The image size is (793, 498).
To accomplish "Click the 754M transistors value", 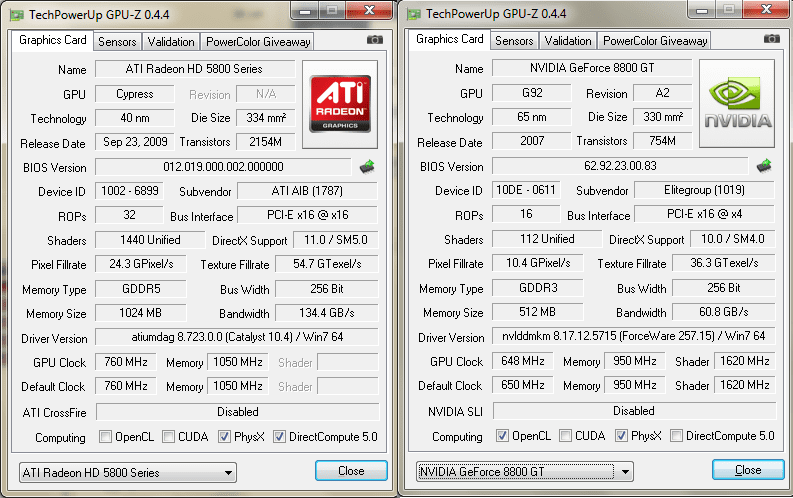I will tap(663, 141).
